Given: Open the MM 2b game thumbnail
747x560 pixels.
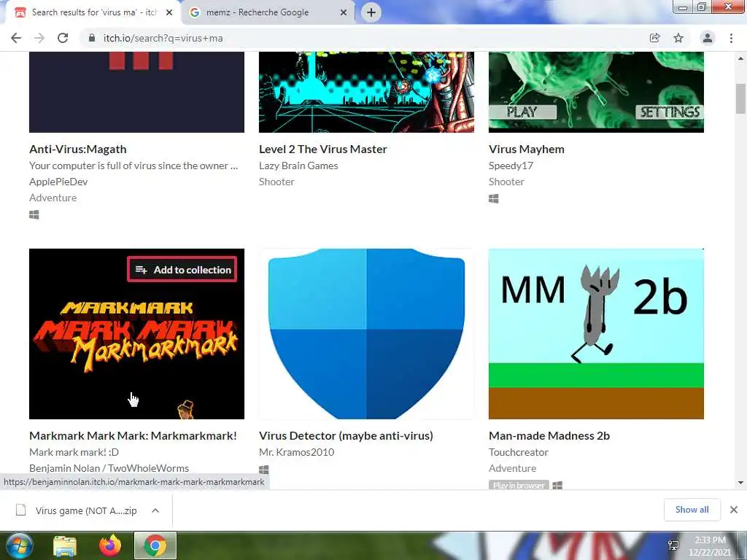Looking at the screenshot, I should pyautogui.click(x=596, y=334).
